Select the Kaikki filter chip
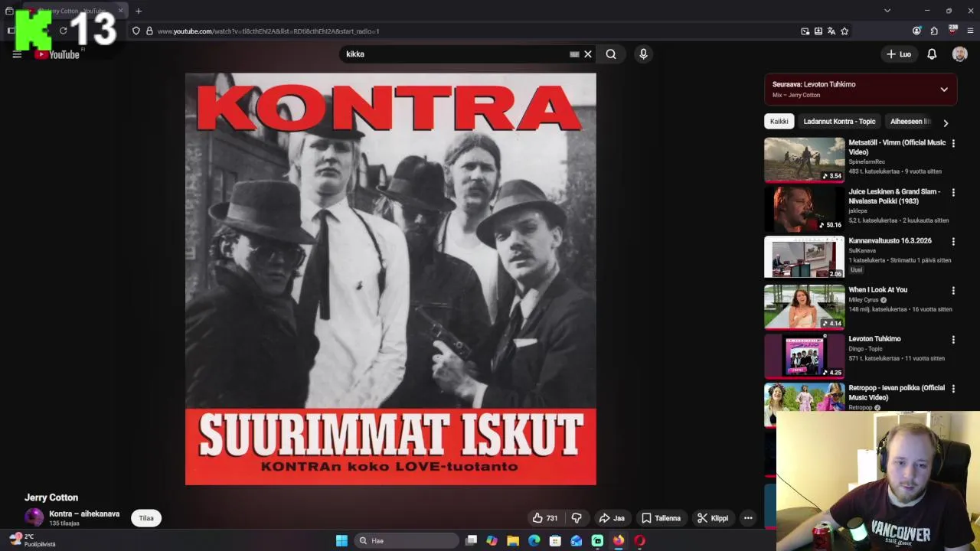This screenshot has height=551, width=980. 779,122
